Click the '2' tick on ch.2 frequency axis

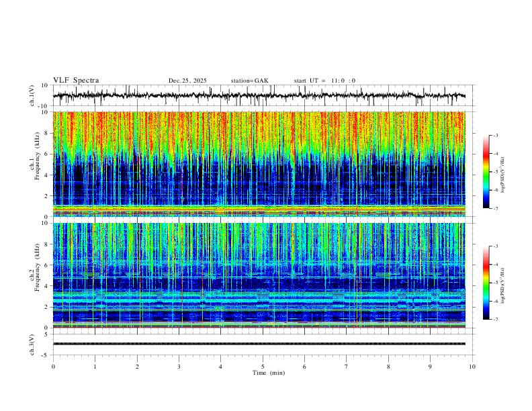(46, 307)
